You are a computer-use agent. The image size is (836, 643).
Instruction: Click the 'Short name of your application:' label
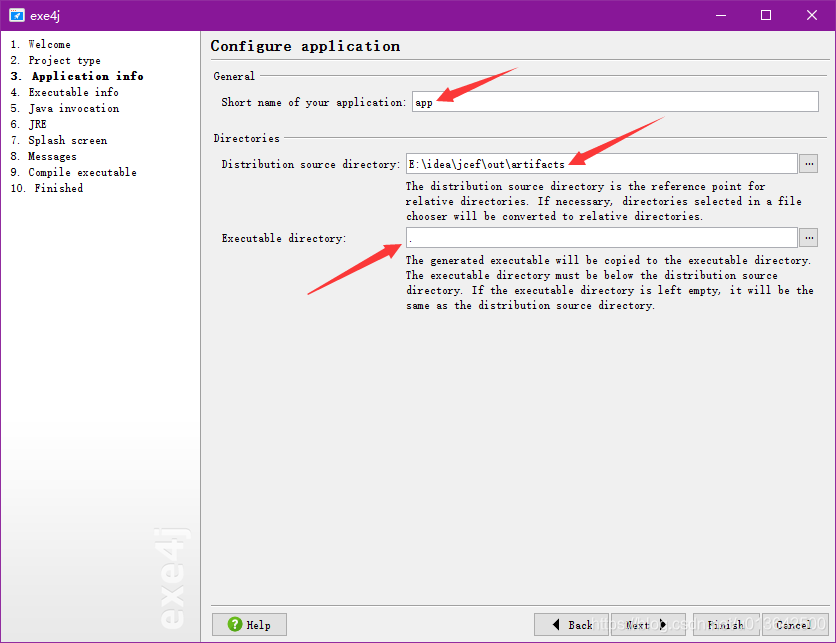pos(314,102)
